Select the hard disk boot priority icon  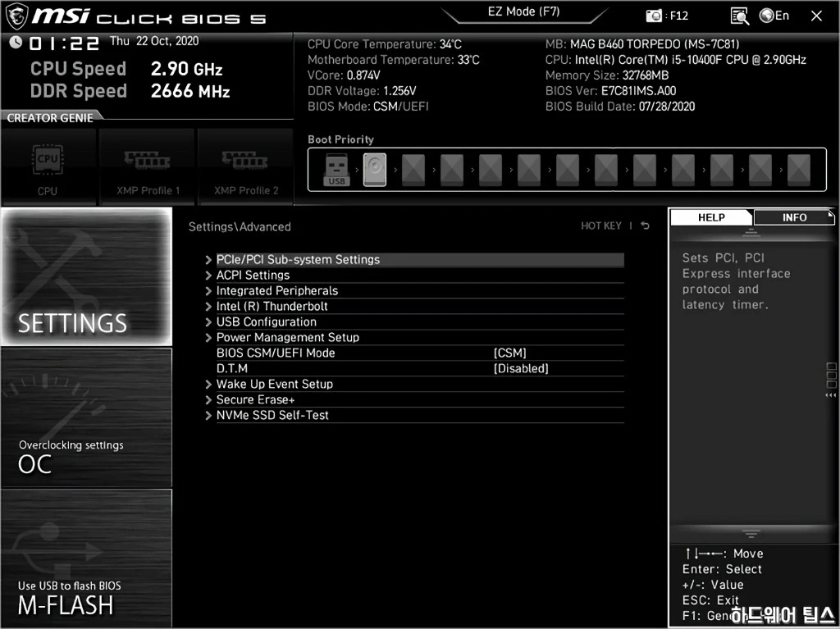pos(374,170)
